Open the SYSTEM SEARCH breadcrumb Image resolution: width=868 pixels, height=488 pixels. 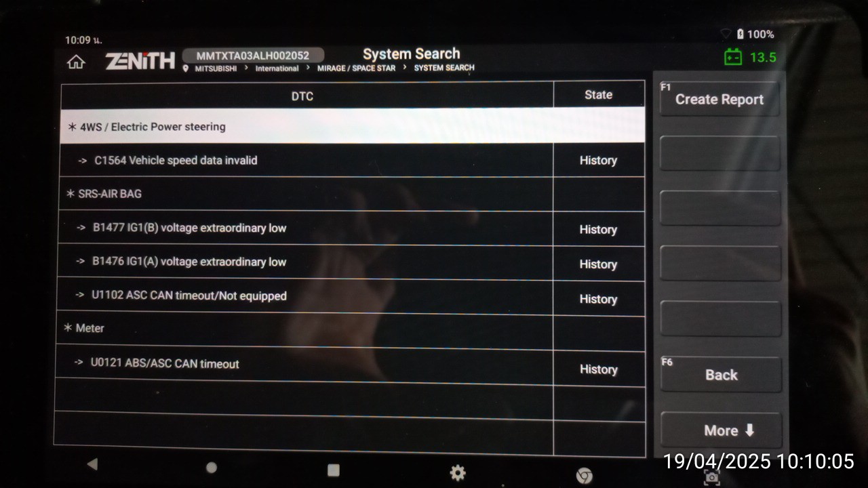point(444,68)
